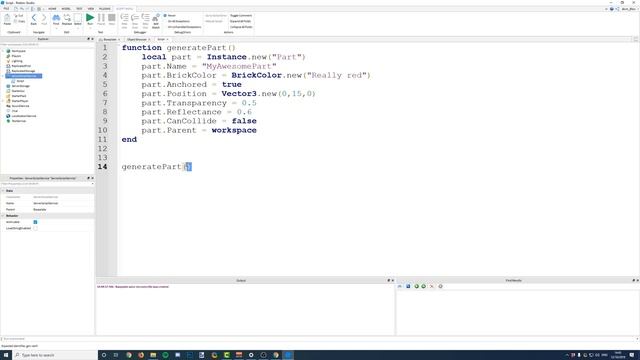Open the FILE menu
Image resolution: width=640 pixels, height=360 pixels.
pyautogui.click(x=6, y=9)
